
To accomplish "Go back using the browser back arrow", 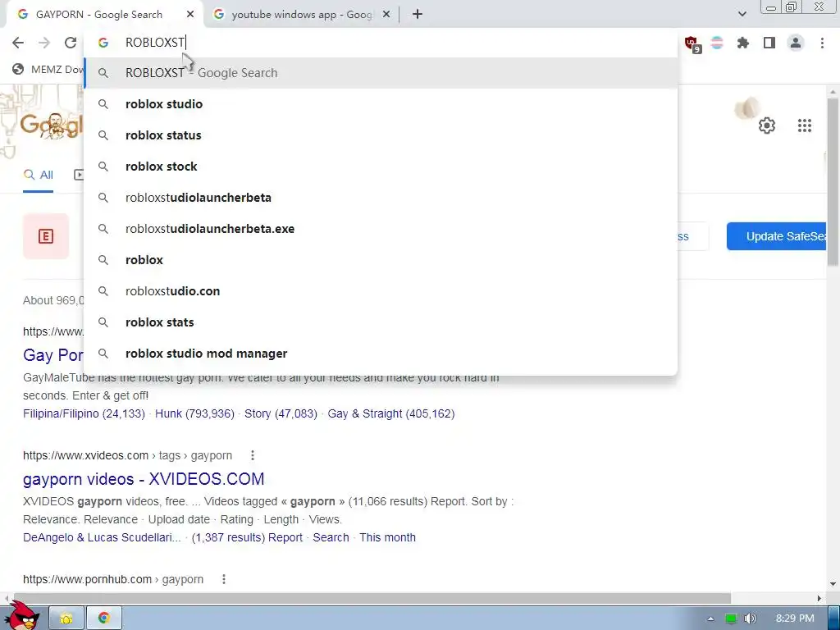I will coord(18,43).
